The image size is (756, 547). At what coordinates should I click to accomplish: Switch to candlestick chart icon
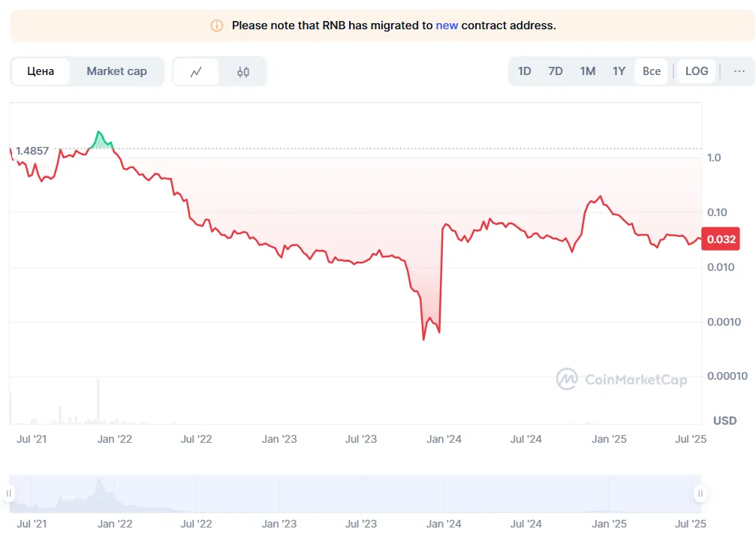(243, 72)
